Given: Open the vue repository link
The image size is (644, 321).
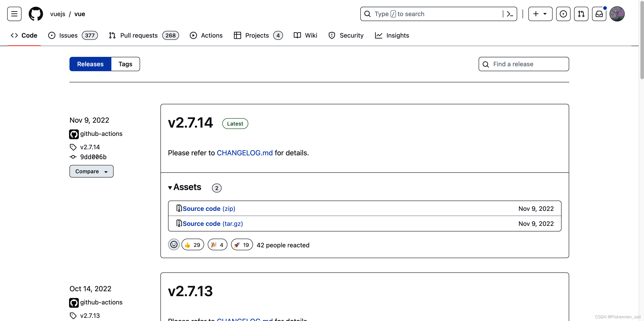Looking at the screenshot, I should coord(80,14).
